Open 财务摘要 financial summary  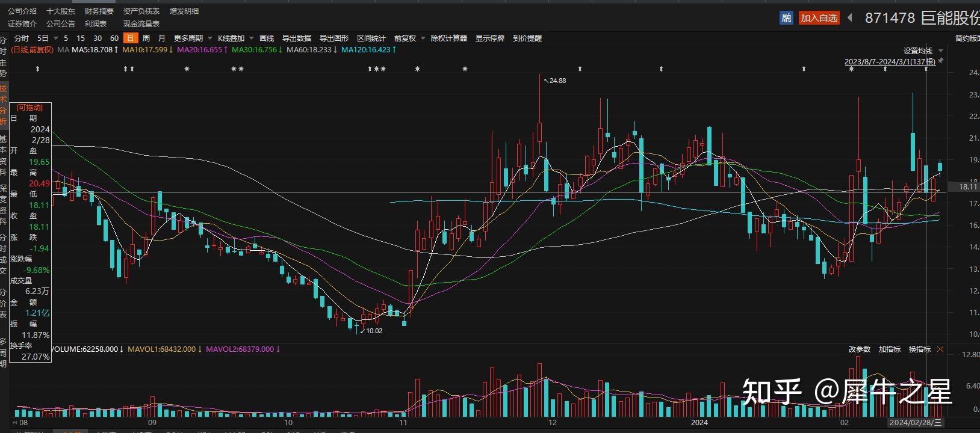coord(99,11)
